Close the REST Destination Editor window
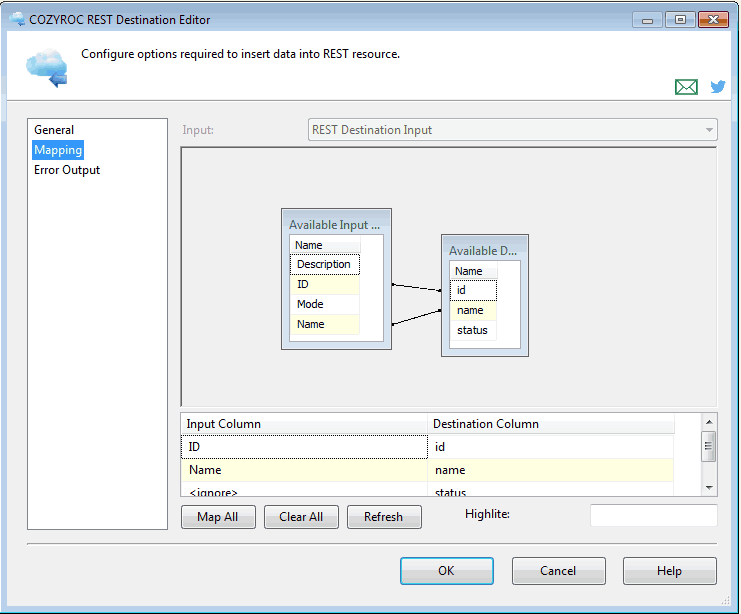Viewport: 741px width, 614px height. 713,20
